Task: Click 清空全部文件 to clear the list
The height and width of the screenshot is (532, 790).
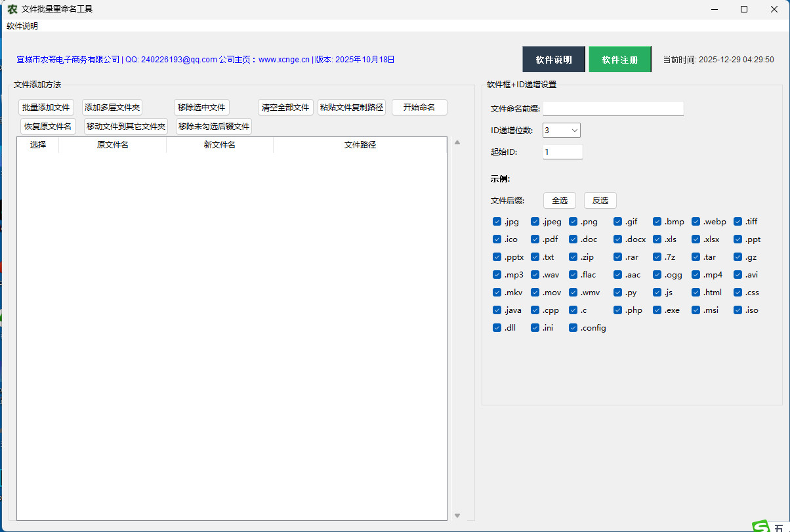Action: pos(285,108)
